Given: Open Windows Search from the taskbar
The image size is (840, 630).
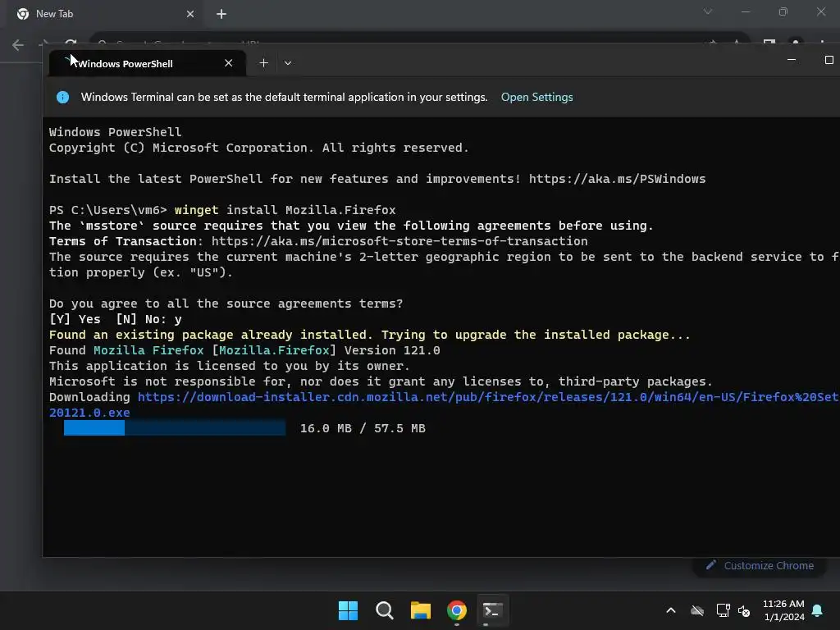Looking at the screenshot, I should pyautogui.click(x=385, y=610).
